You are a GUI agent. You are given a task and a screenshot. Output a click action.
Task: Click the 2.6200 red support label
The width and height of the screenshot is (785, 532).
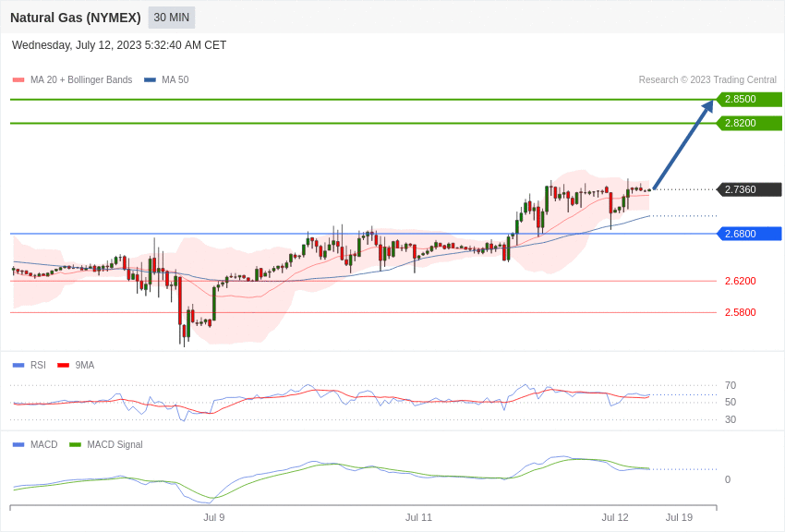point(741,281)
